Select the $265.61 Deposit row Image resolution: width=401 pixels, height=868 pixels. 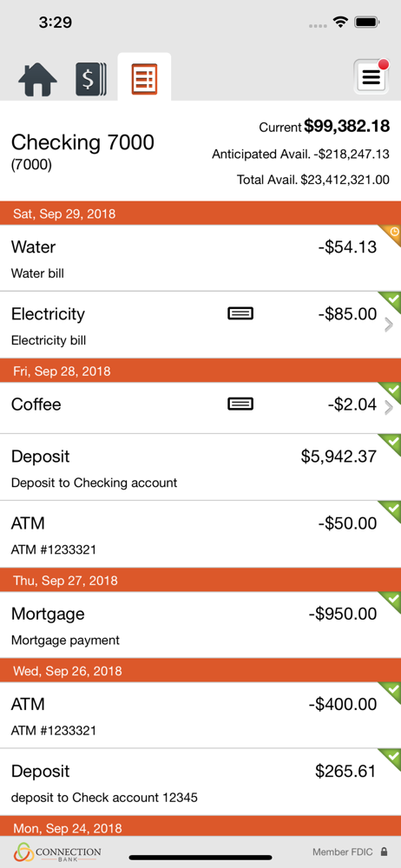200,782
